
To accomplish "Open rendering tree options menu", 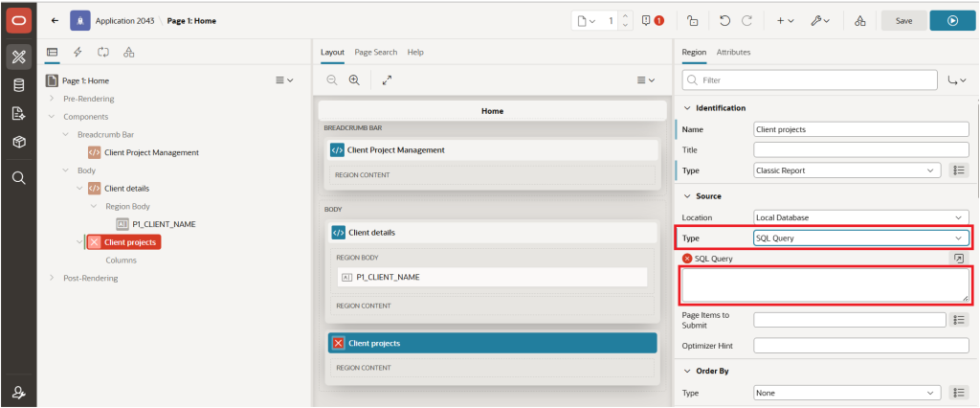I will 285,80.
